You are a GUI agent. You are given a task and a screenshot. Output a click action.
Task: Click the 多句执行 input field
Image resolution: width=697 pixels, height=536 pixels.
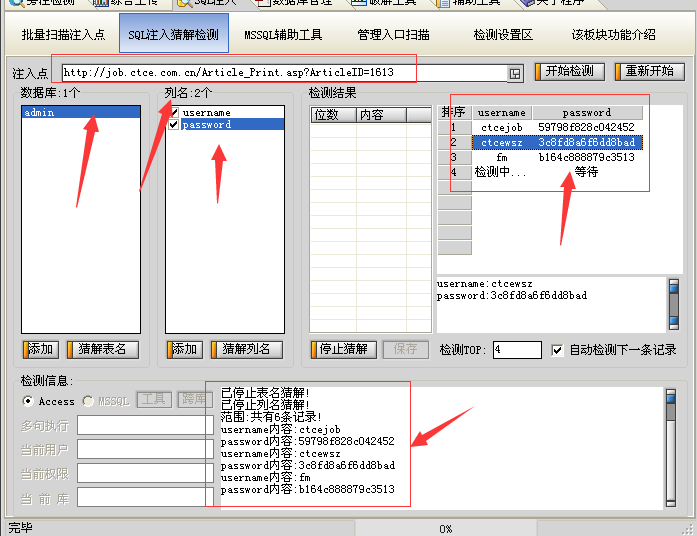144,425
